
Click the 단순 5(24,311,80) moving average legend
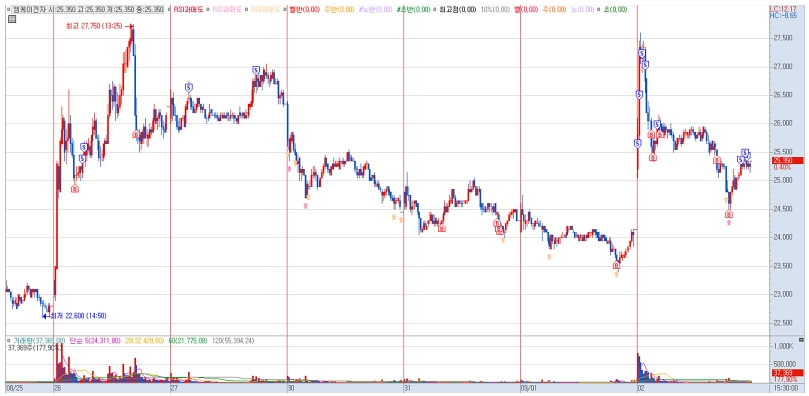pyautogui.click(x=94, y=341)
